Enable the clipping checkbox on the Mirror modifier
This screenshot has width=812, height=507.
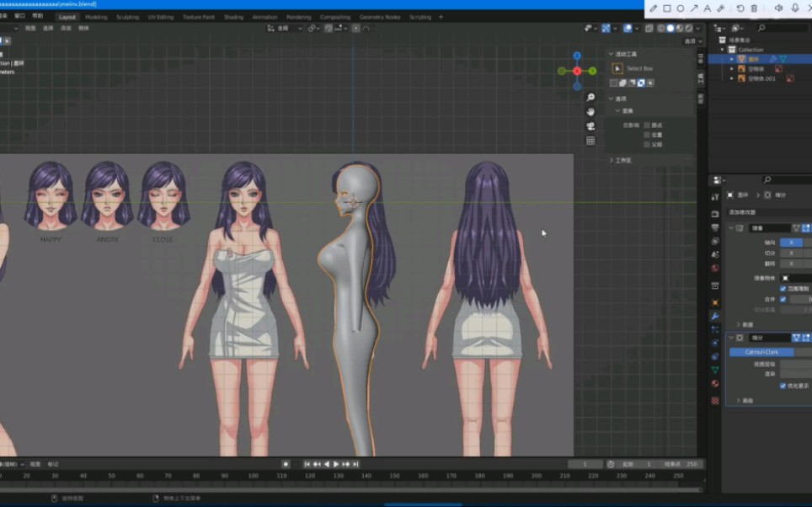coord(783,289)
